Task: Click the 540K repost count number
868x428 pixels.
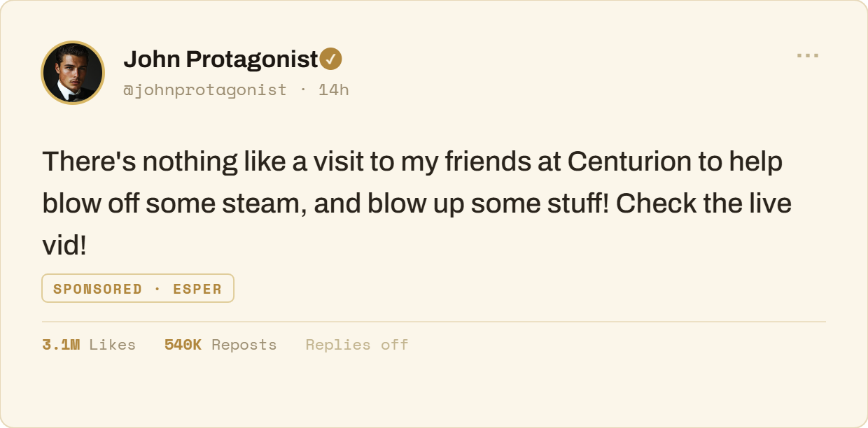Action: coord(183,345)
